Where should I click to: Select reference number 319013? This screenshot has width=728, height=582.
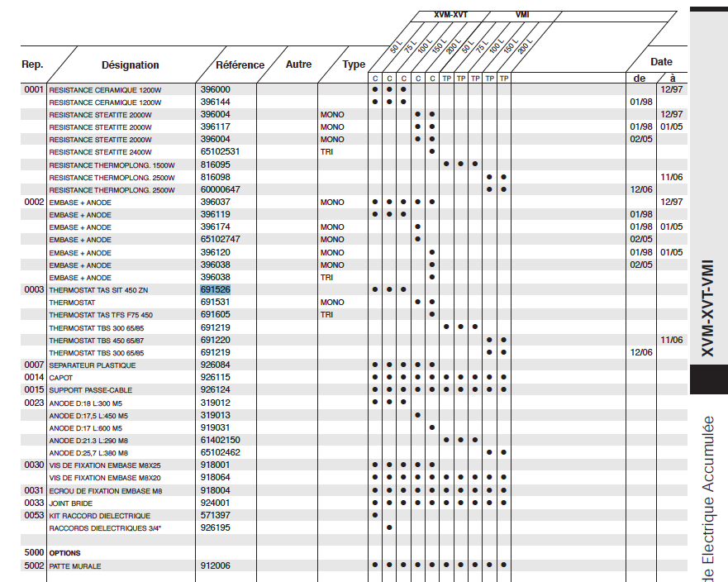[x=216, y=415]
